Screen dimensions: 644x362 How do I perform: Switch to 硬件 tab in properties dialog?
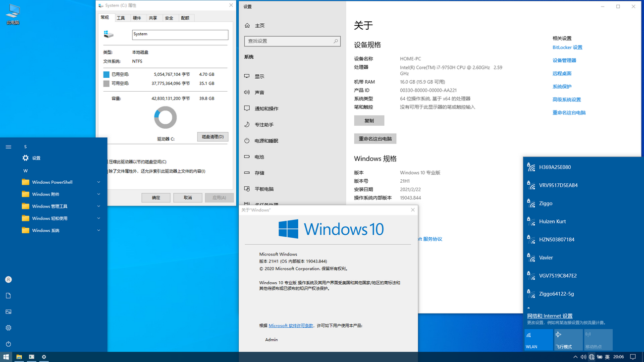coord(137,18)
